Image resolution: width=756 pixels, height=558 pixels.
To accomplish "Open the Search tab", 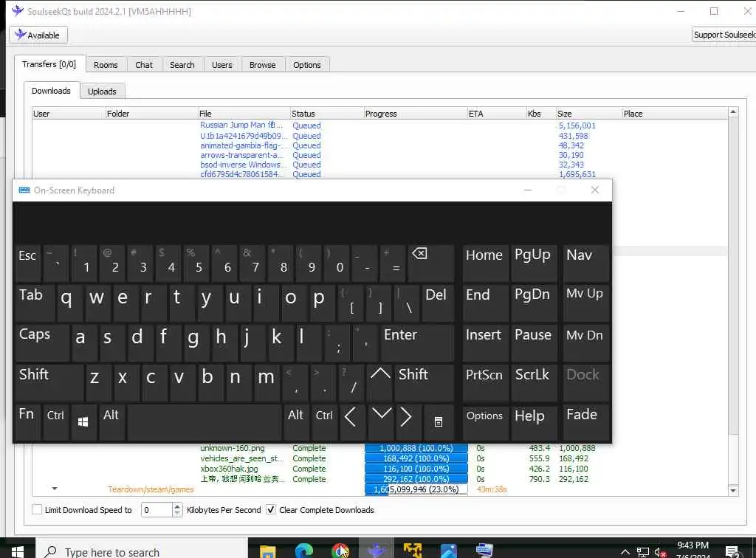I will click(x=182, y=64).
